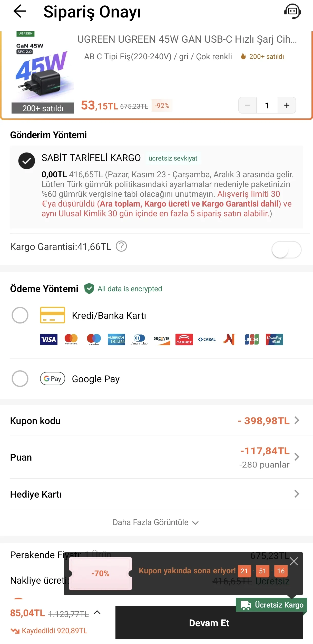Close the expiring coupon popup
313x644 pixels.
click(x=294, y=561)
